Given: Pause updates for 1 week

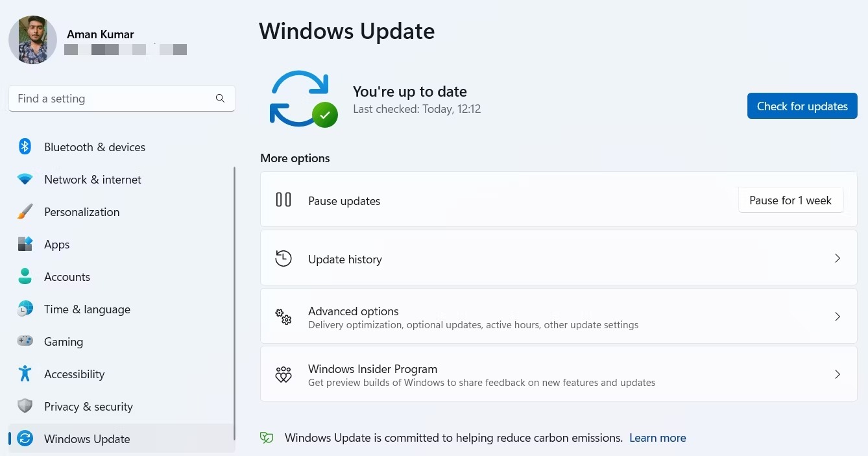Looking at the screenshot, I should (791, 200).
